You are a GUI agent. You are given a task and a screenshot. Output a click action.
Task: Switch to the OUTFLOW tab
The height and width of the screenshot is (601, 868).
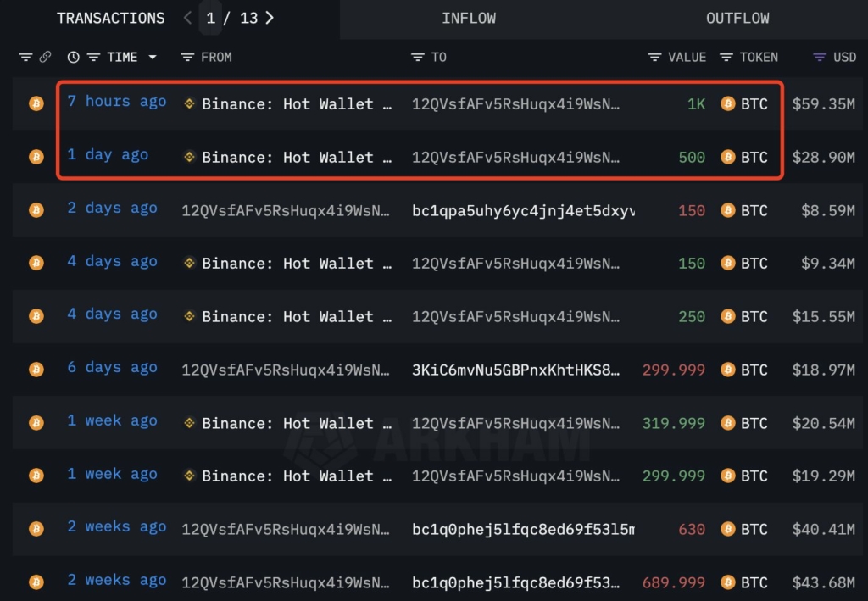tap(737, 19)
